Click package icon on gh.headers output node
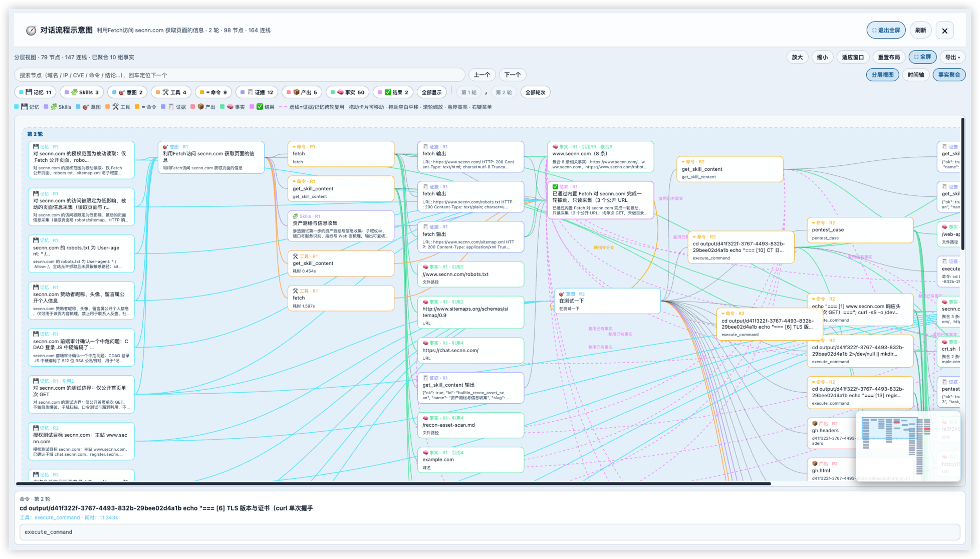 pyautogui.click(x=815, y=423)
